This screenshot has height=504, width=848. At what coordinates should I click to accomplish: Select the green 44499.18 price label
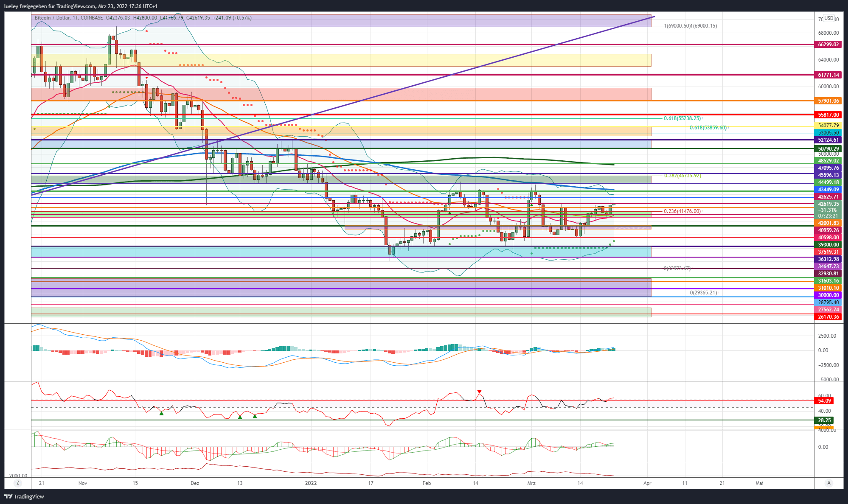click(828, 182)
